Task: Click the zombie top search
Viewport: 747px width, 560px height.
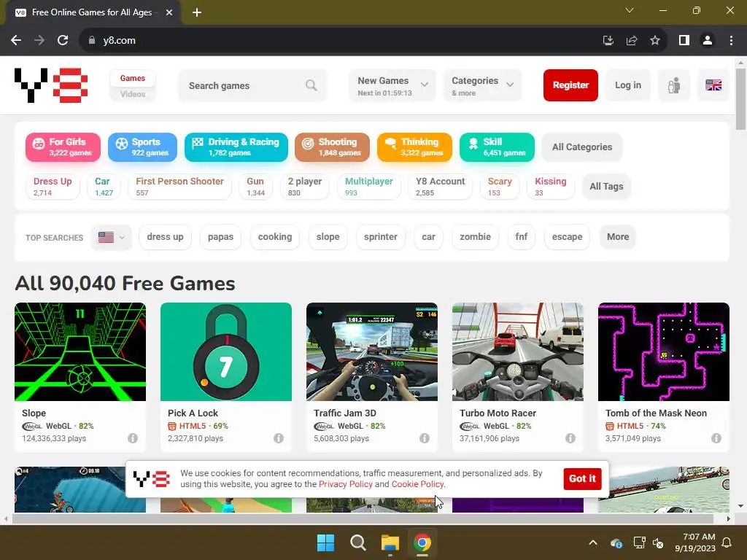Action: (475, 237)
